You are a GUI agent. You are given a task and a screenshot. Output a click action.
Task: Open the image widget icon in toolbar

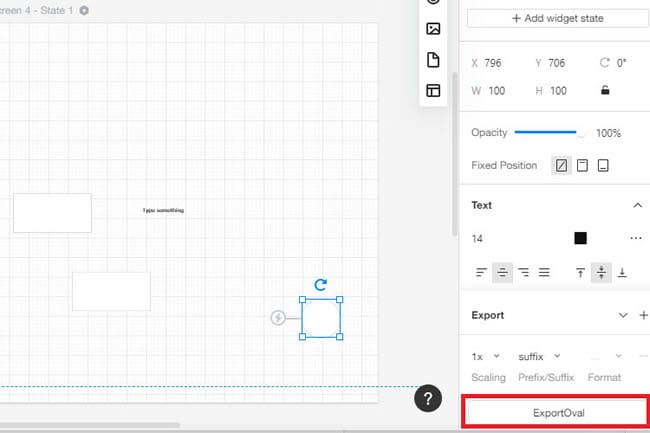coord(433,29)
